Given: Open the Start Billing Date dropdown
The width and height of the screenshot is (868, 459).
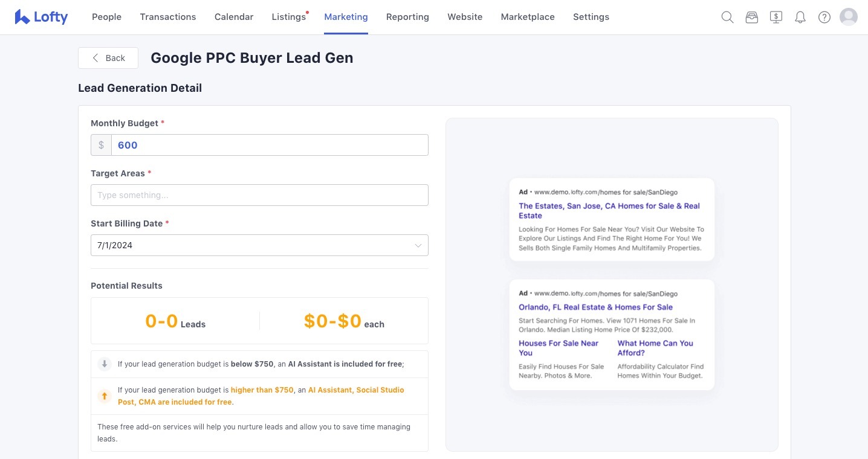Looking at the screenshot, I should click(x=418, y=245).
